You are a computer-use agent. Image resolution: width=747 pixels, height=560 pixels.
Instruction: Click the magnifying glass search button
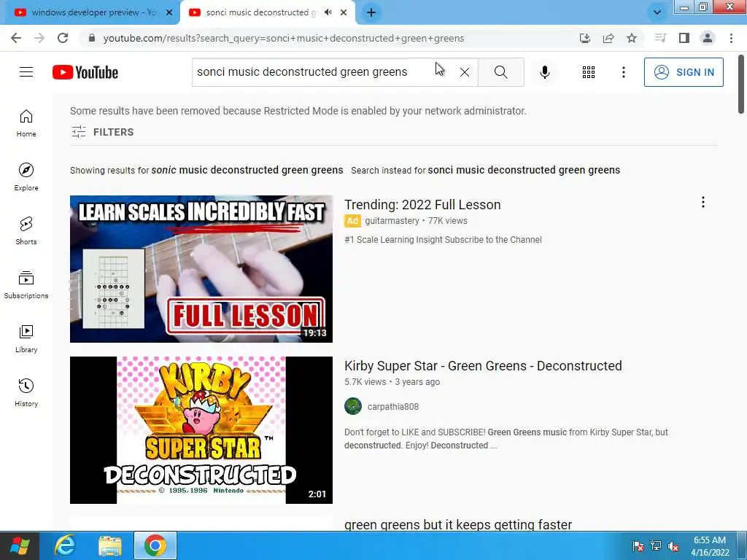pyautogui.click(x=500, y=72)
